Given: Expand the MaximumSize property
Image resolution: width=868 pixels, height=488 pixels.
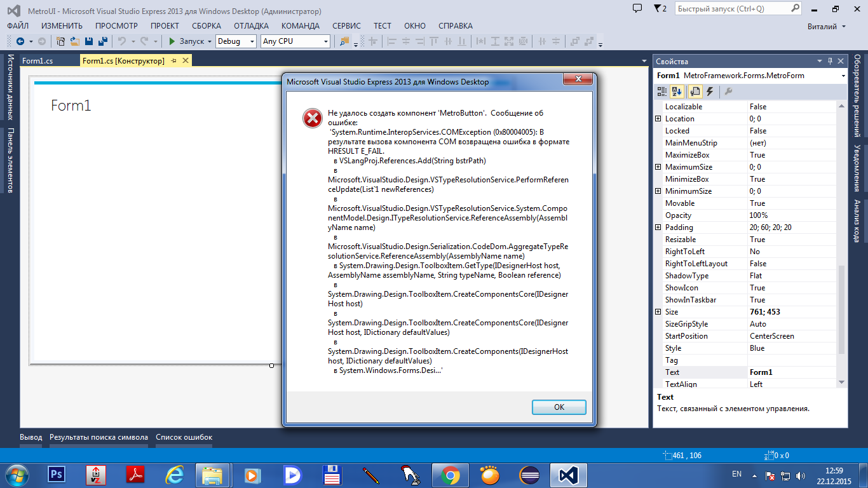Looking at the screenshot, I should pyautogui.click(x=658, y=167).
